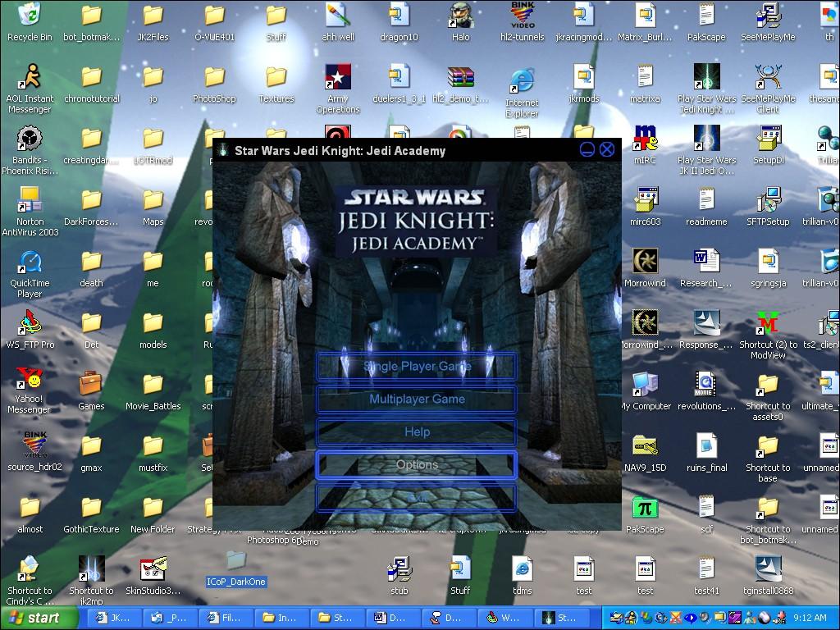
Task: Click the Morrowind game icon
Action: point(645,264)
